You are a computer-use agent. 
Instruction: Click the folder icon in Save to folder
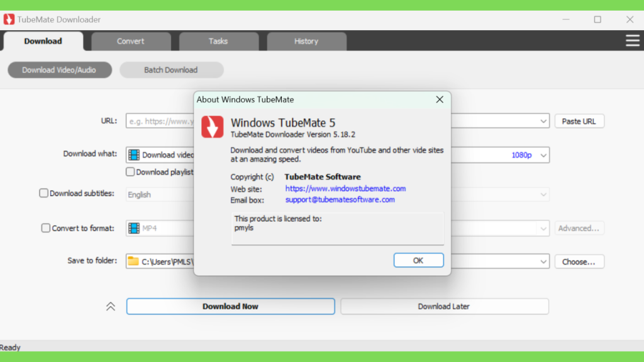coord(133,261)
